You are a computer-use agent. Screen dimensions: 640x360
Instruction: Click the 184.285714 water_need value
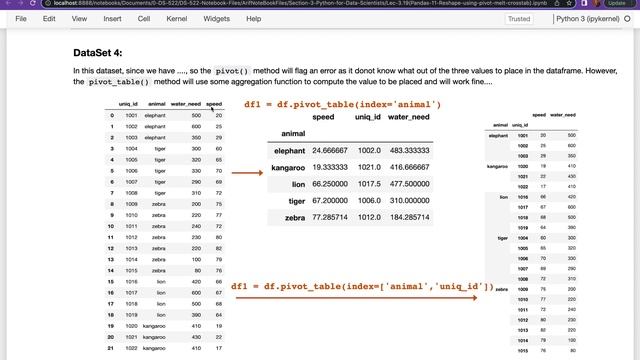[409, 218]
